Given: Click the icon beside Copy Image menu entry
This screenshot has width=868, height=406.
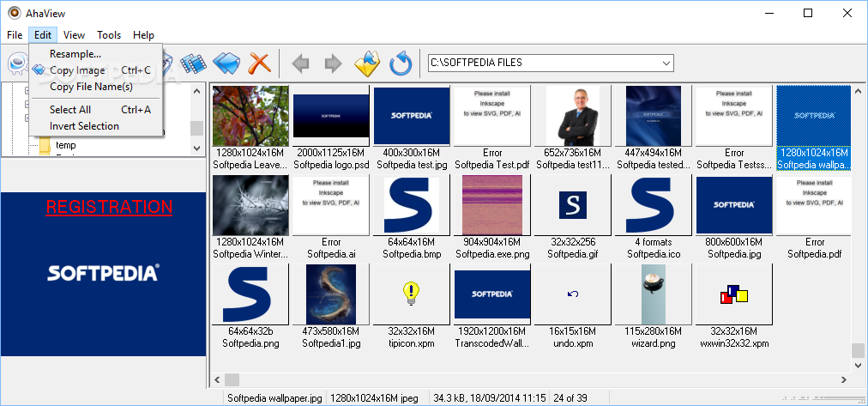Looking at the screenshot, I should (39, 70).
